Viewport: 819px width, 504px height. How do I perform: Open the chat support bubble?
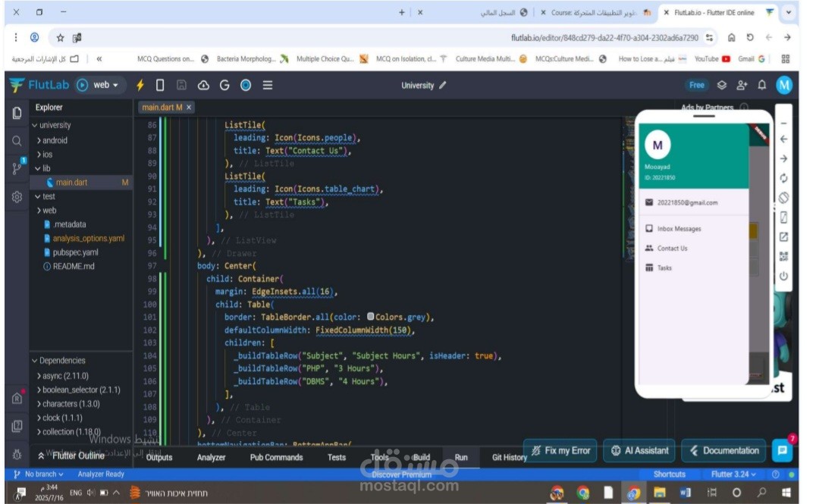(x=782, y=450)
